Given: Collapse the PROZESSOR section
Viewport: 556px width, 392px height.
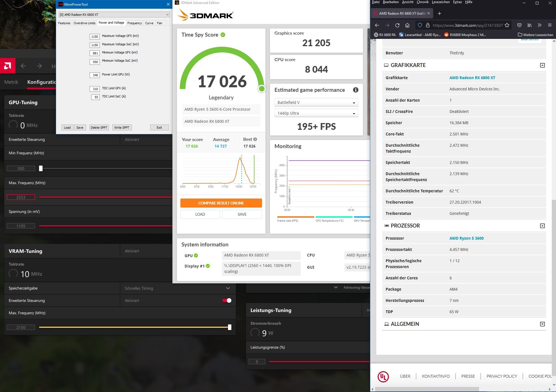Looking at the screenshot, I should click(542, 226).
